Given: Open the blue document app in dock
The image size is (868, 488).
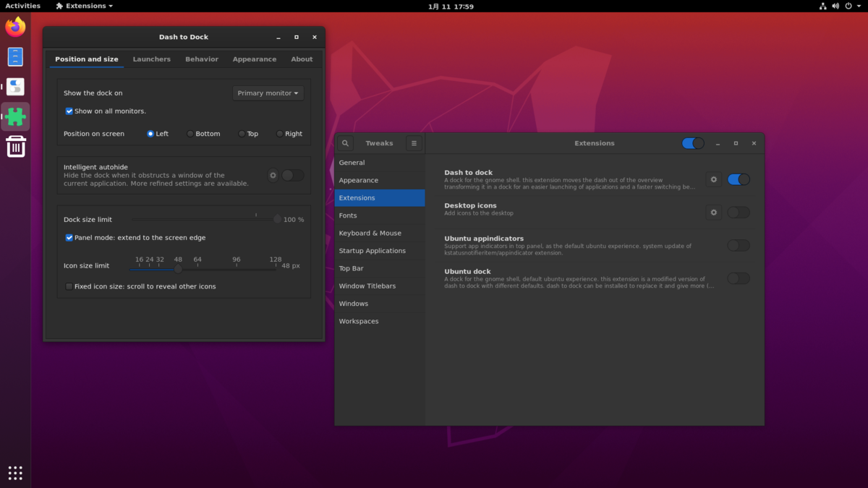Looking at the screenshot, I should click(x=15, y=56).
